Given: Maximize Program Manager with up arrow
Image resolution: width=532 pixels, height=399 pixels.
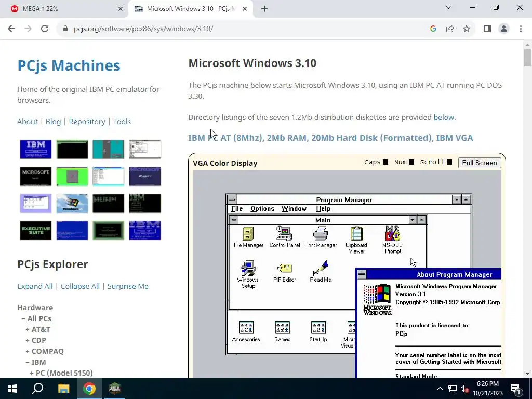Looking at the screenshot, I should pos(466,199).
